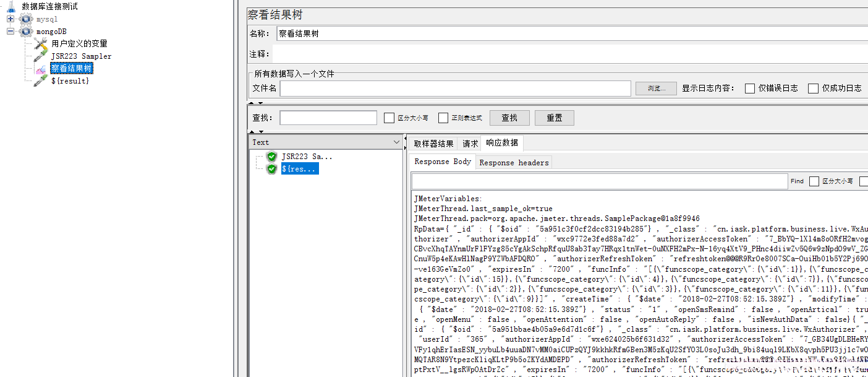868x377 pixels.
Task: Click the Find link in response panel
Action: tap(797, 181)
